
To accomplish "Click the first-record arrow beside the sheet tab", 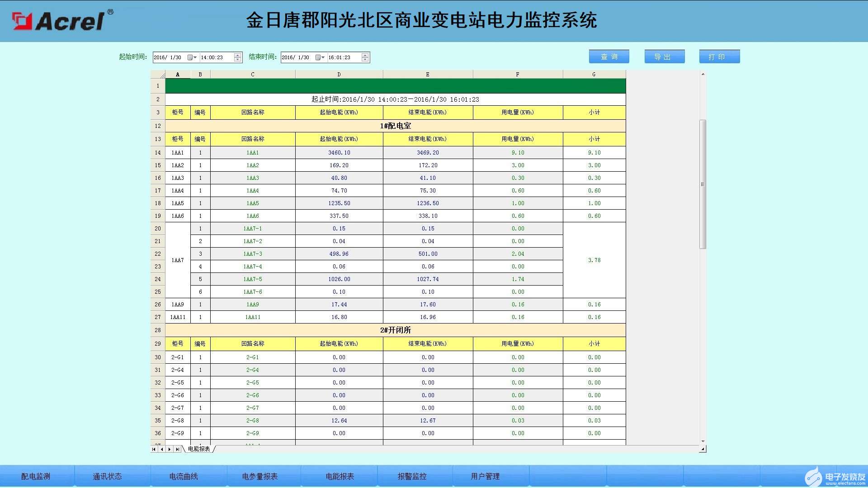I will (154, 449).
